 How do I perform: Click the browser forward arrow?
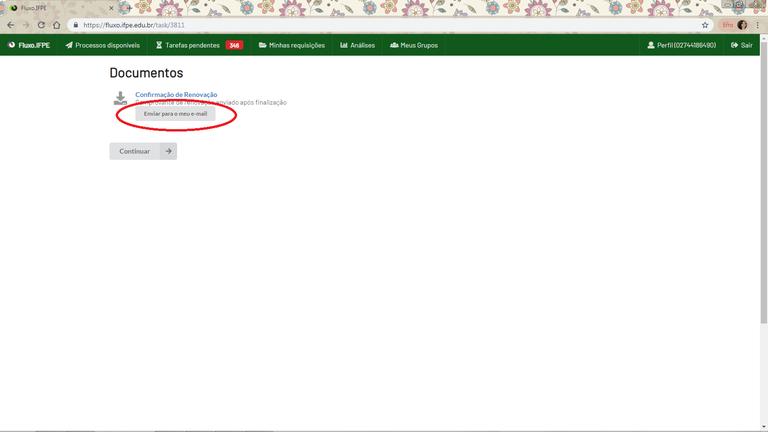coord(26,25)
